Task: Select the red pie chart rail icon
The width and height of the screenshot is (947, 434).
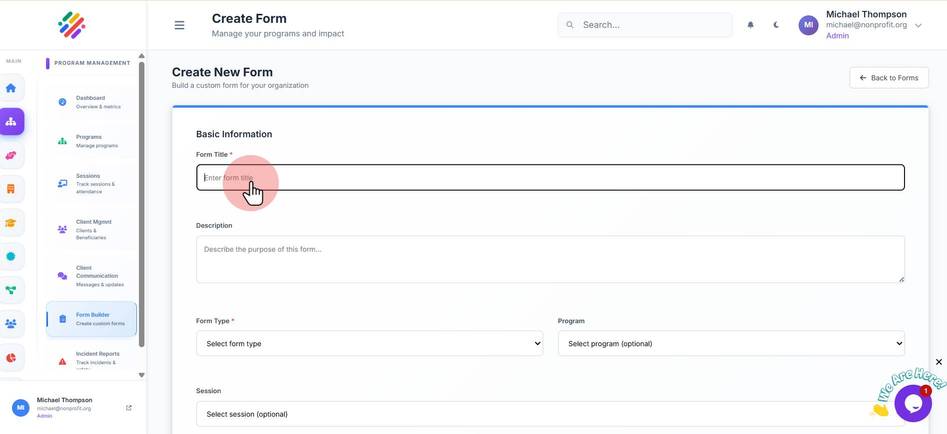Action: 11,358
